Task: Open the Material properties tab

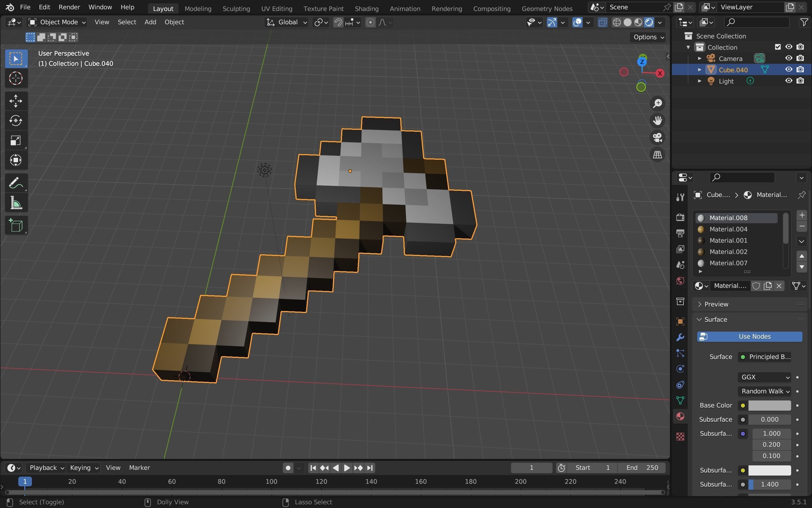Action: tap(680, 416)
